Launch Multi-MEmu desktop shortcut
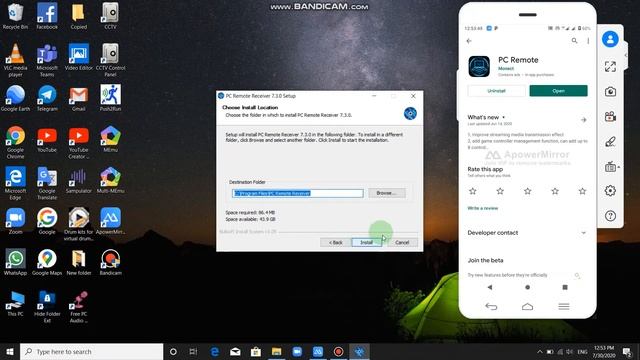This screenshot has height=360, width=640. [x=110, y=180]
